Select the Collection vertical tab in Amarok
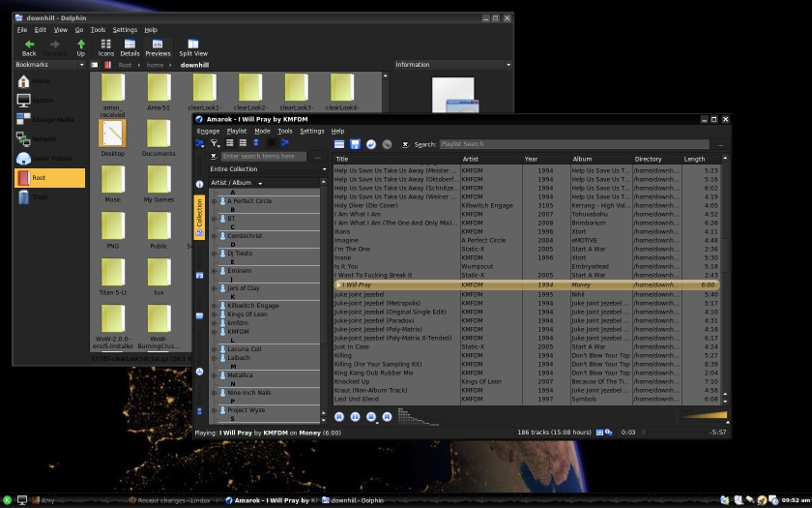Image resolution: width=812 pixels, height=508 pixels. tap(199, 217)
